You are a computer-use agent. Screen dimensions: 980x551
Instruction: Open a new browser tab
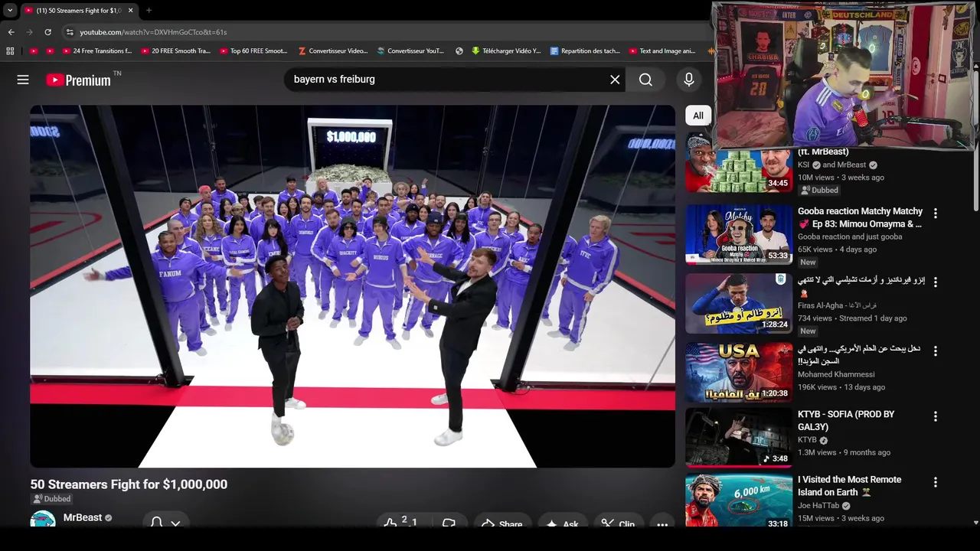click(x=149, y=11)
